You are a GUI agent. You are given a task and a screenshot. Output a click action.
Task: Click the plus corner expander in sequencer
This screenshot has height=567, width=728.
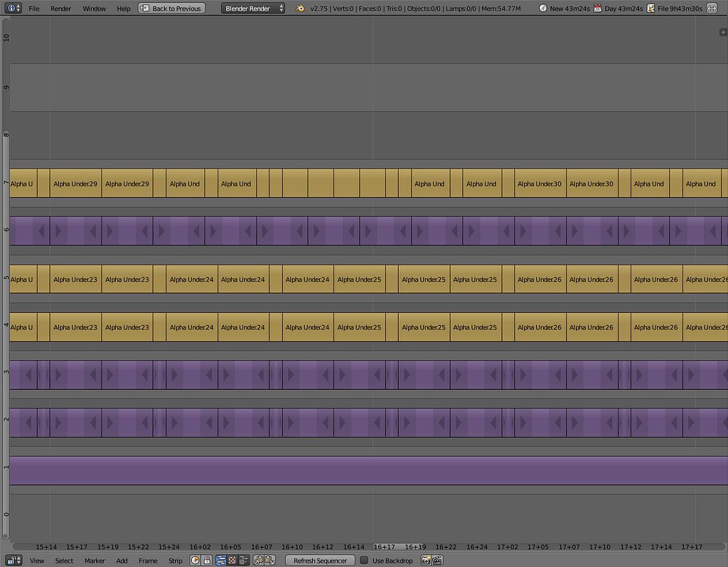click(723, 32)
